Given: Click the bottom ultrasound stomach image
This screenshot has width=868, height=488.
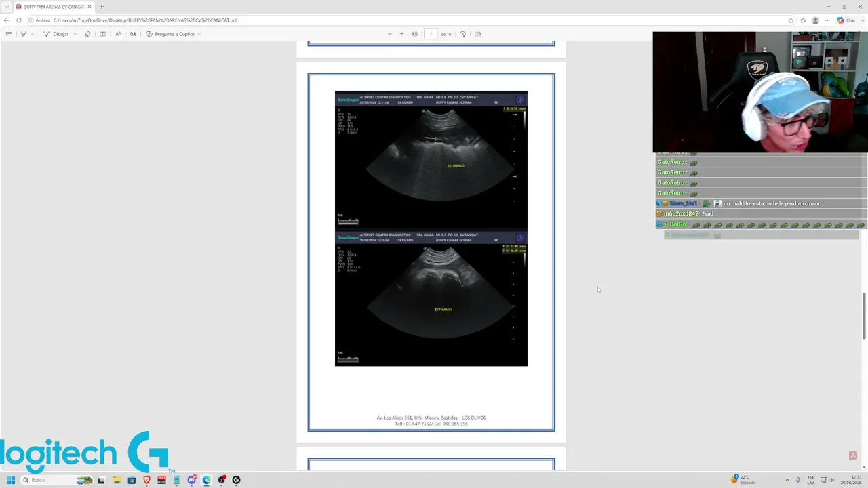Looking at the screenshot, I should tap(431, 298).
